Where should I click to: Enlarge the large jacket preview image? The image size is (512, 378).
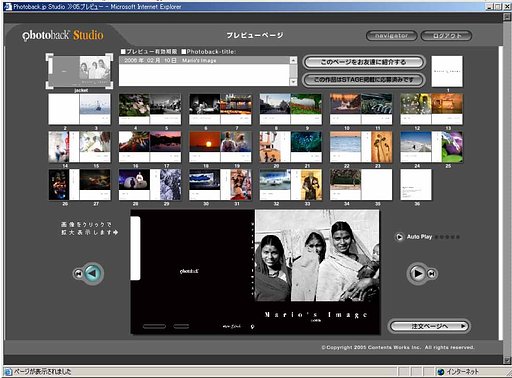[255, 272]
